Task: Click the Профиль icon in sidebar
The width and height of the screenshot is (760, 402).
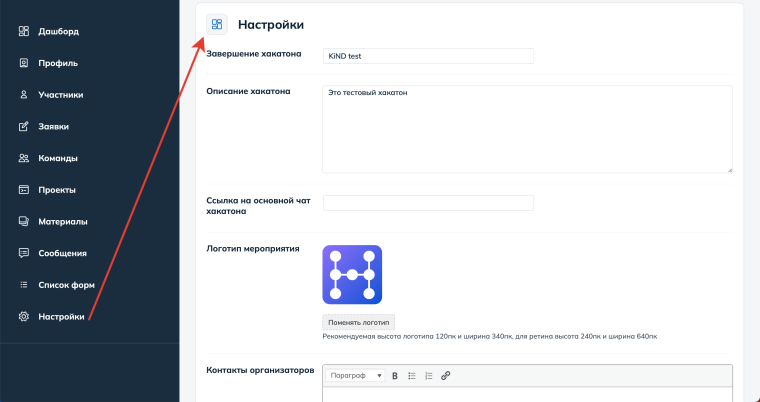Action: (24, 63)
